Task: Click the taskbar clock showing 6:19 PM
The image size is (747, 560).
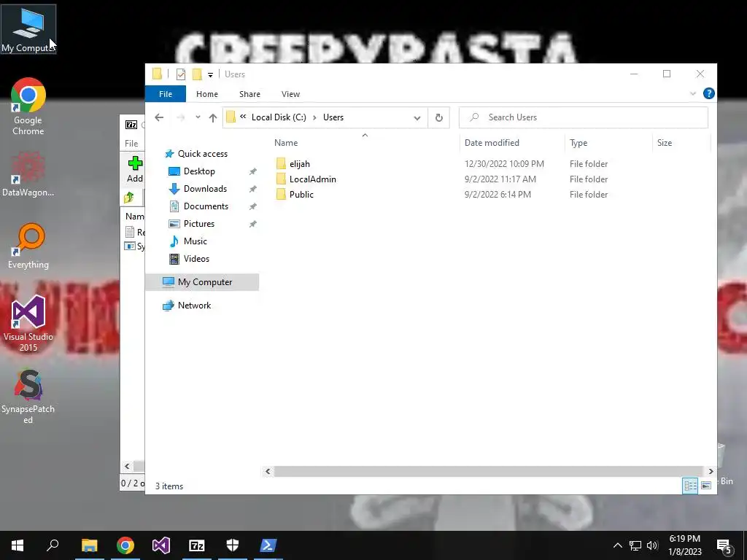Action: pyautogui.click(x=684, y=545)
